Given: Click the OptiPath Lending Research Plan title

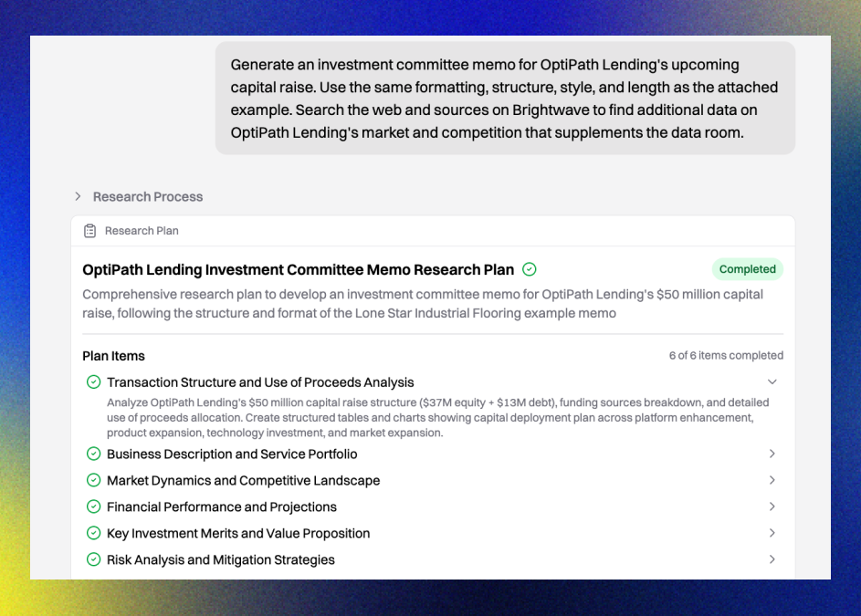Looking at the screenshot, I should [299, 269].
